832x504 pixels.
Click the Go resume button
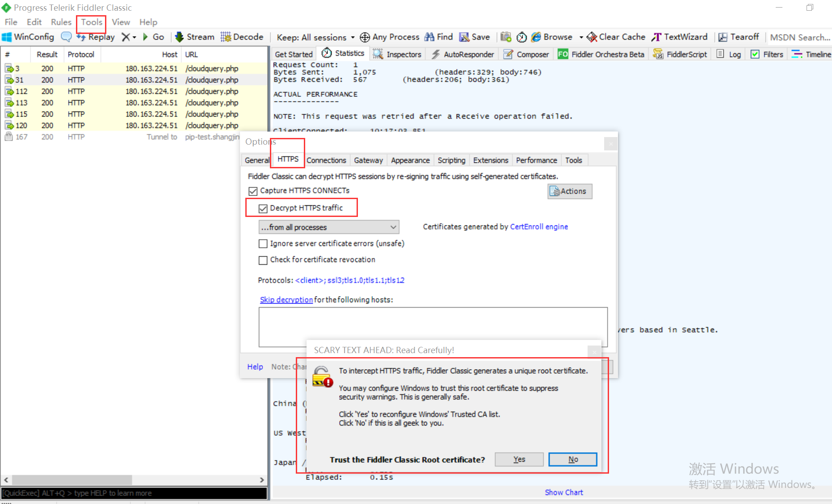tap(153, 37)
